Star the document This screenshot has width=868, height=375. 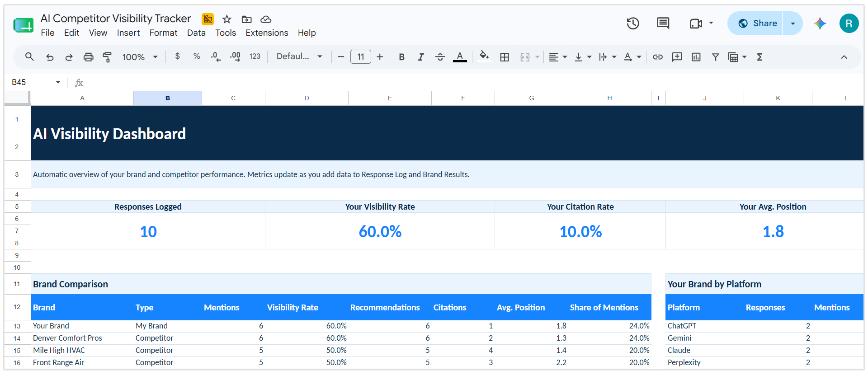coord(227,19)
